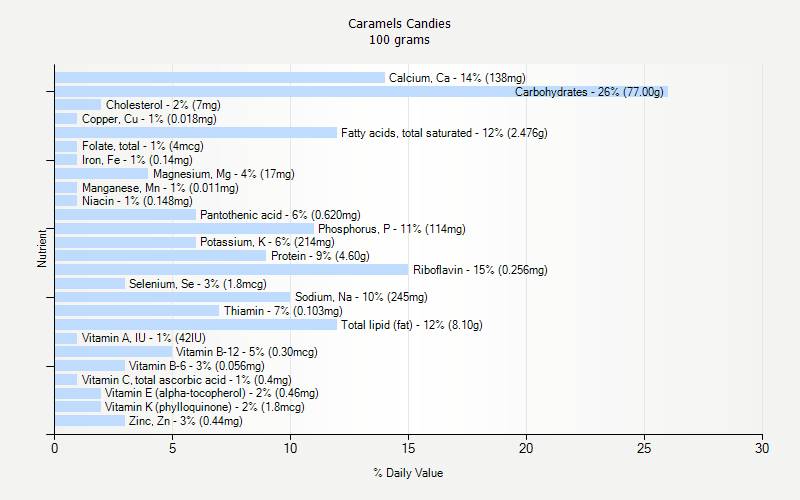The width and height of the screenshot is (800, 500).
Task: Click the Pantothenic acid bar
Action: (x=126, y=215)
